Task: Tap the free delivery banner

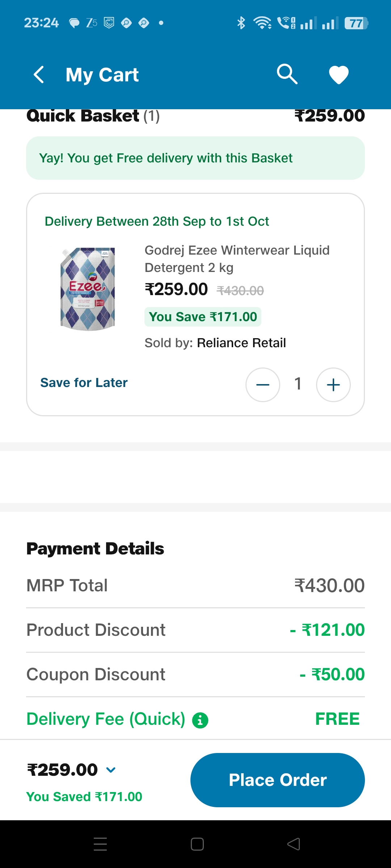Action: pos(195,158)
